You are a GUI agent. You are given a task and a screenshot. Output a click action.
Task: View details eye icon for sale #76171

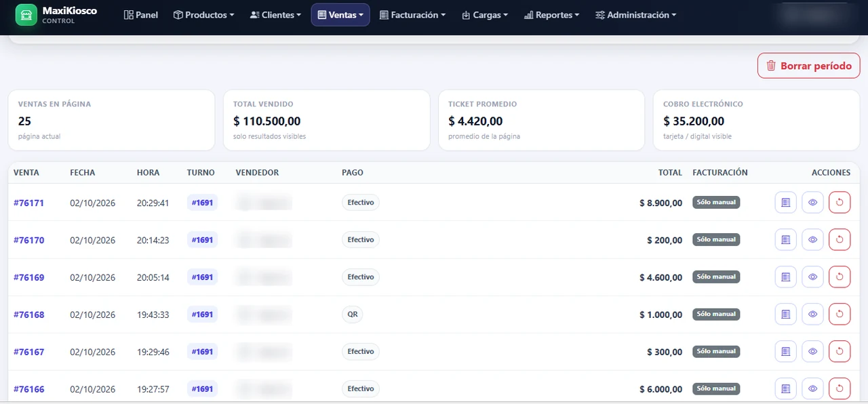pyautogui.click(x=812, y=202)
